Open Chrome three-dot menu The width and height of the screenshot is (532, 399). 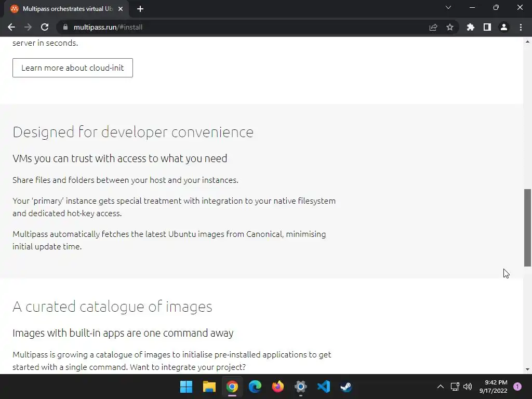[521, 27]
